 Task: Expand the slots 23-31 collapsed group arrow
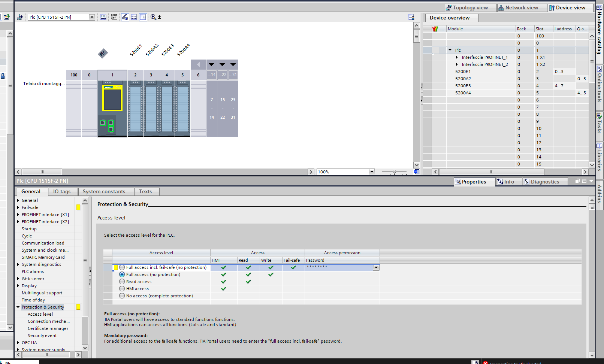tap(233, 65)
